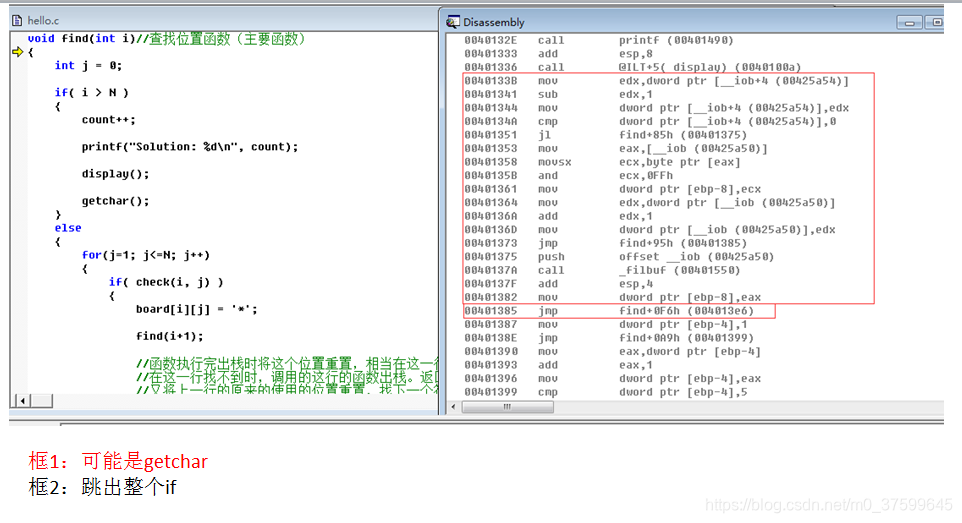Click address 00401351 jl find+85h row
This screenshot has height=523, width=962.
(606, 134)
